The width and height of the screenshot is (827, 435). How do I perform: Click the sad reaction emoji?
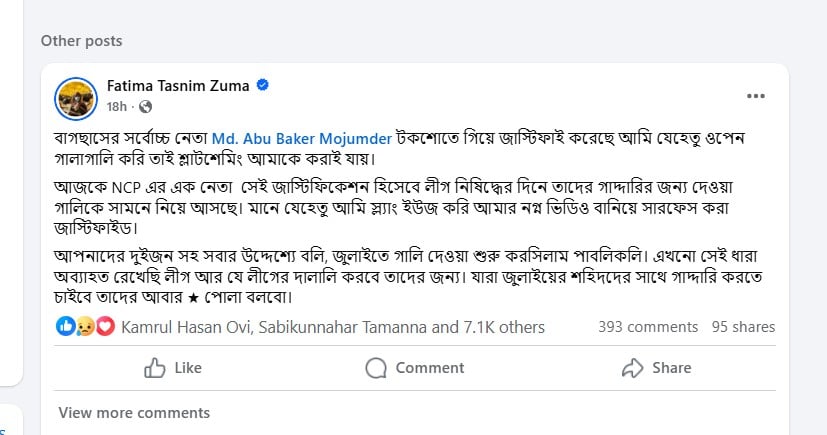tap(85, 327)
